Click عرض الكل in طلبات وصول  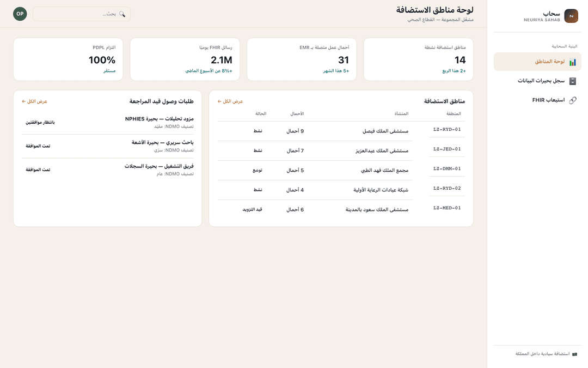click(x=34, y=101)
